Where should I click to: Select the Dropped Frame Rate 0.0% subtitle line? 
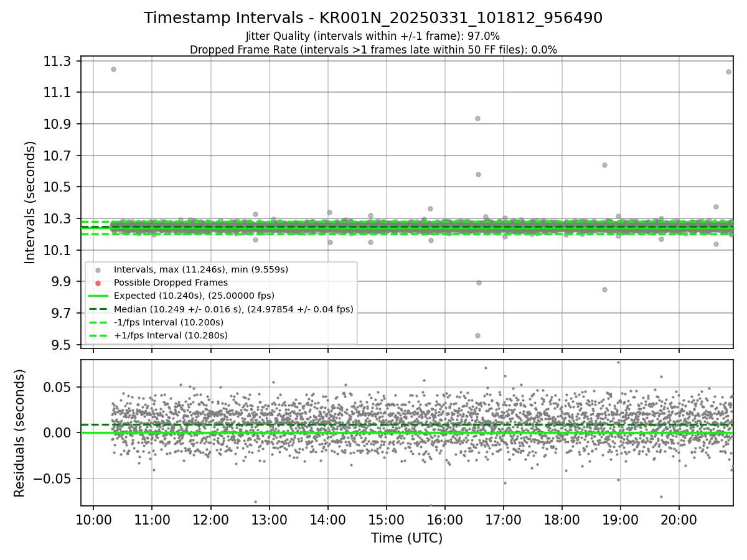[373, 50]
